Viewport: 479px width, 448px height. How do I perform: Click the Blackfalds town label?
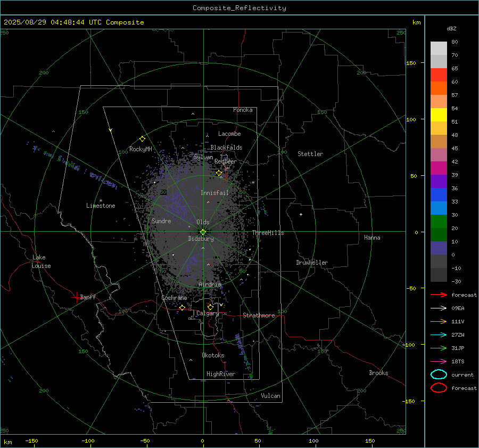[x=226, y=148]
